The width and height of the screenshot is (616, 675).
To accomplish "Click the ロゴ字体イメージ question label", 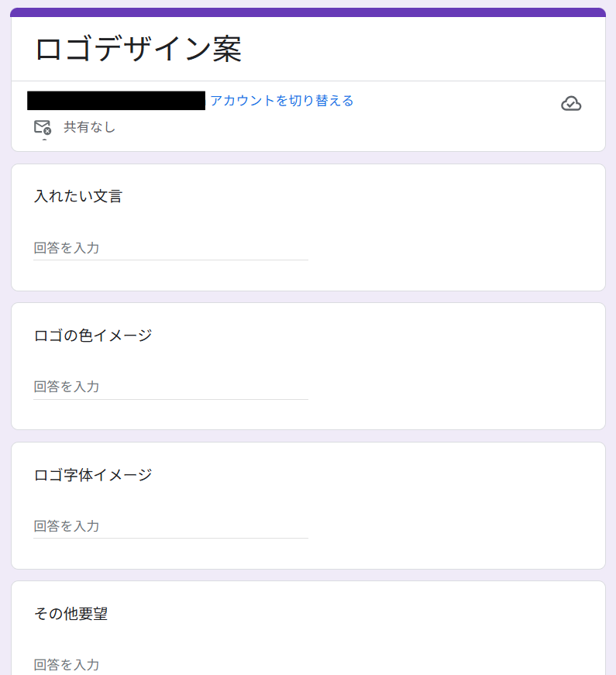I will coord(93,475).
